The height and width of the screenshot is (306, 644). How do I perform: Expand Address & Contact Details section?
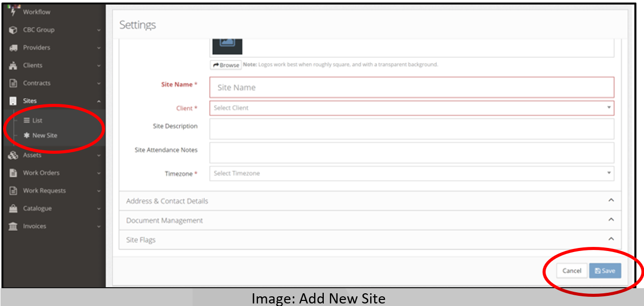click(370, 201)
